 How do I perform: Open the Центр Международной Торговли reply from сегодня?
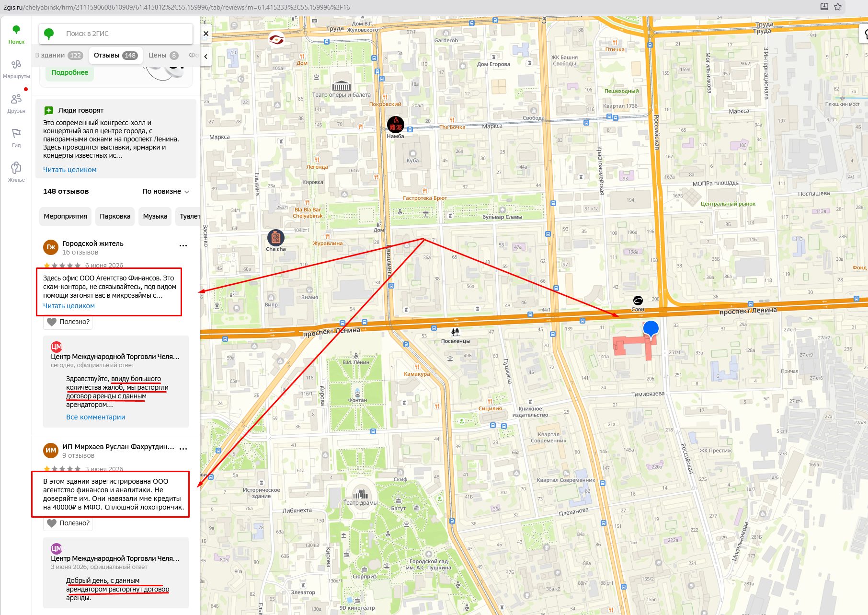pyautogui.click(x=116, y=382)
